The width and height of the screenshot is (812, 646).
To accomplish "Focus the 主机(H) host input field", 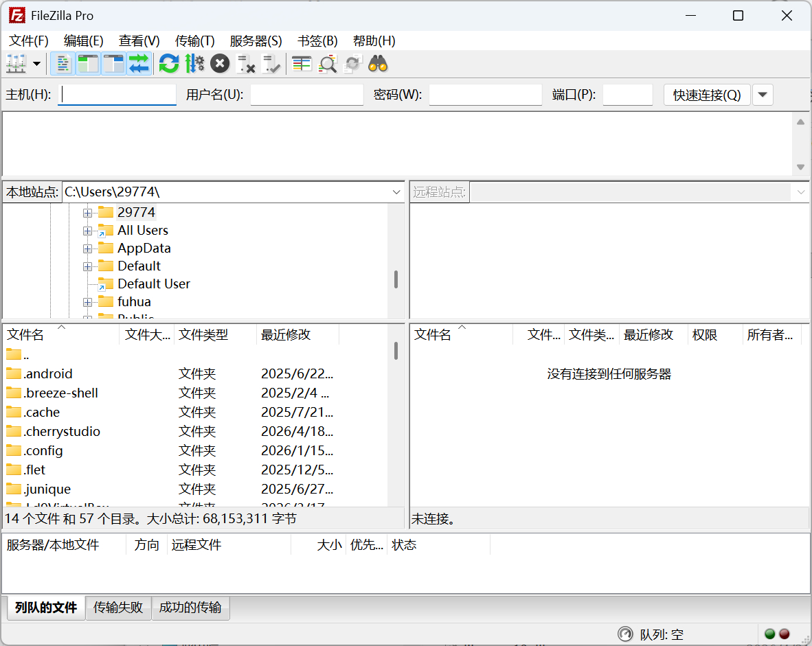I will (117, 95).
